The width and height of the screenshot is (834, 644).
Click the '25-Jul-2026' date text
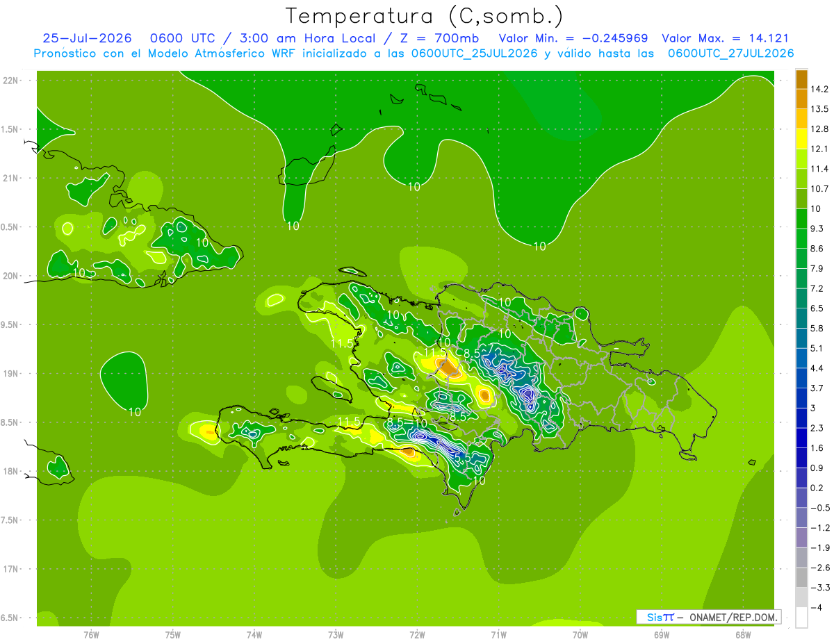[87, 38]
